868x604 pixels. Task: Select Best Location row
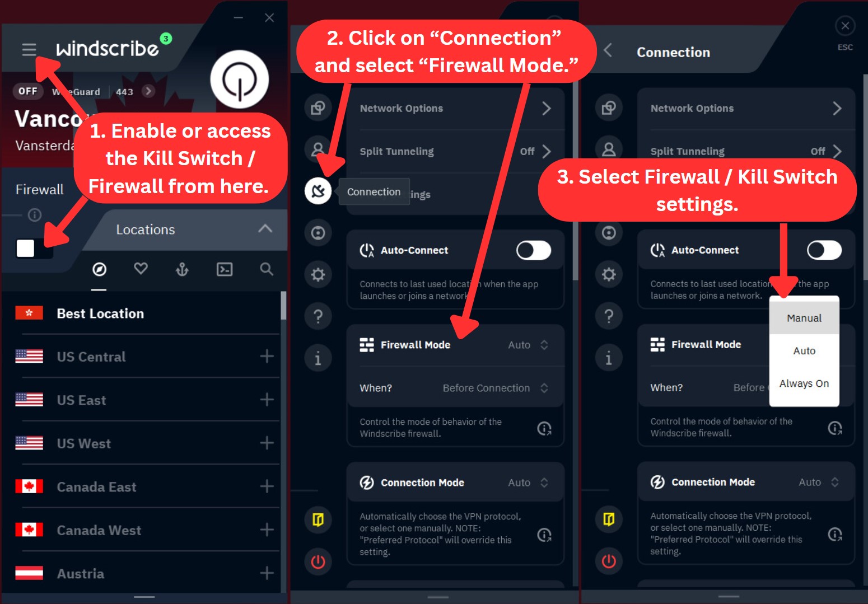coord(141,313)
